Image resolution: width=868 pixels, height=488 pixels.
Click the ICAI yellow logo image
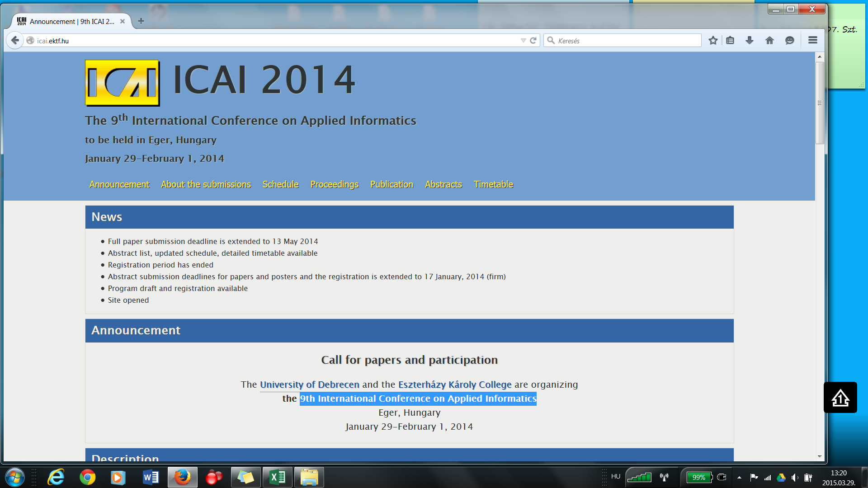pos(123,83)
